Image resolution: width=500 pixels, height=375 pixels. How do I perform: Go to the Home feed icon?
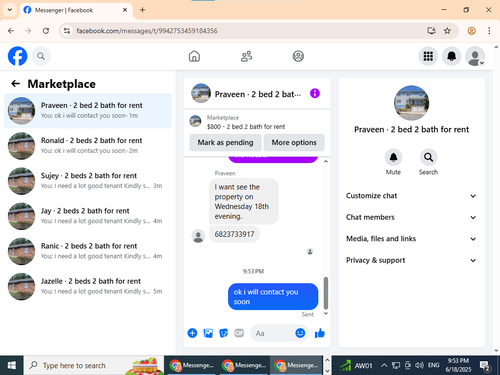tap(194, 56)
